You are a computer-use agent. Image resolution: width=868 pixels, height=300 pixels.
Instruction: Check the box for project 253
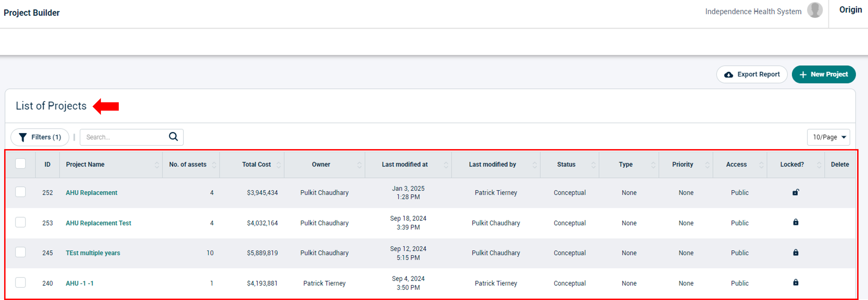coord(21,222)
